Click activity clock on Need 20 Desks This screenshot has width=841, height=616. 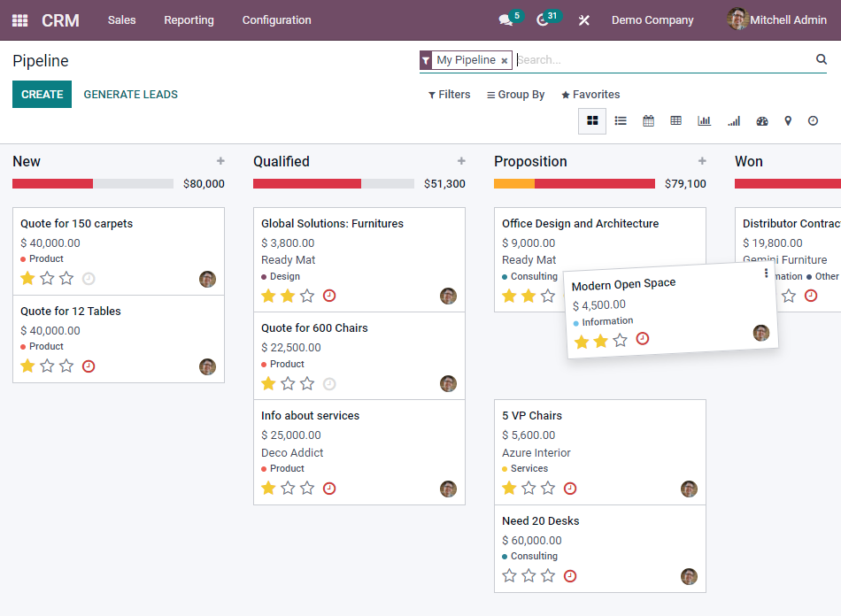[570, 576]
